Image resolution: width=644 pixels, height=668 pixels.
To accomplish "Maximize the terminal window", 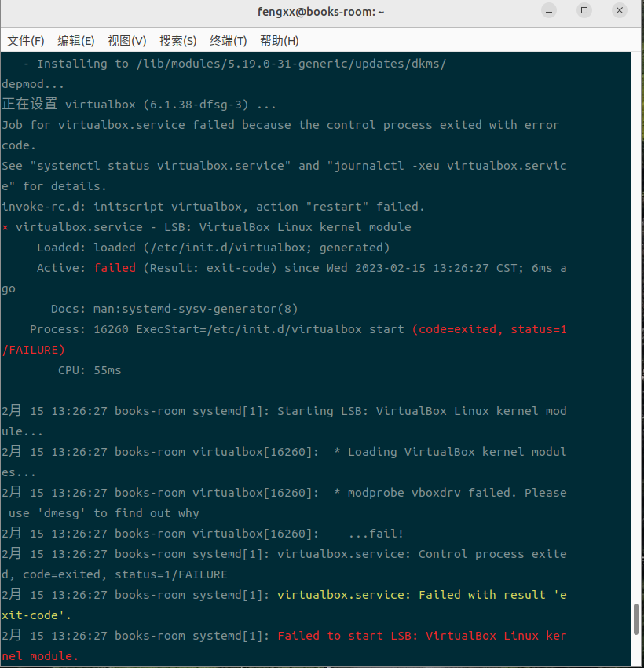I will (x=584, y=11).
